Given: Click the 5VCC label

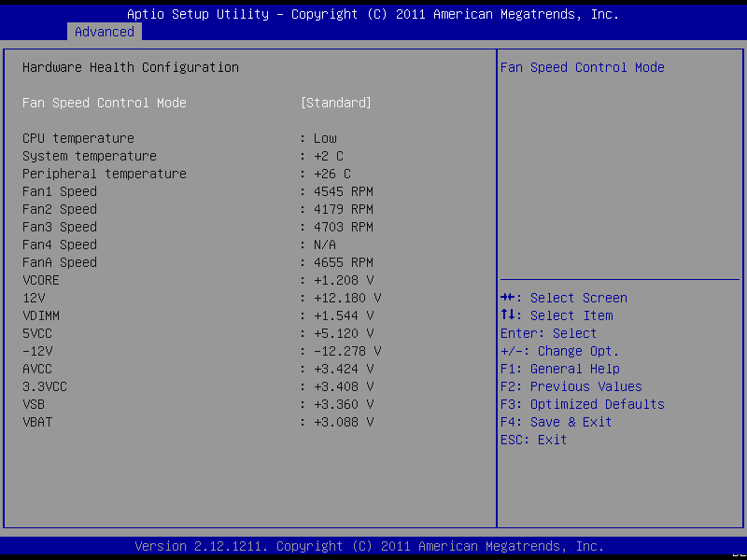Looking at the screenshot, I should [37, 333].
